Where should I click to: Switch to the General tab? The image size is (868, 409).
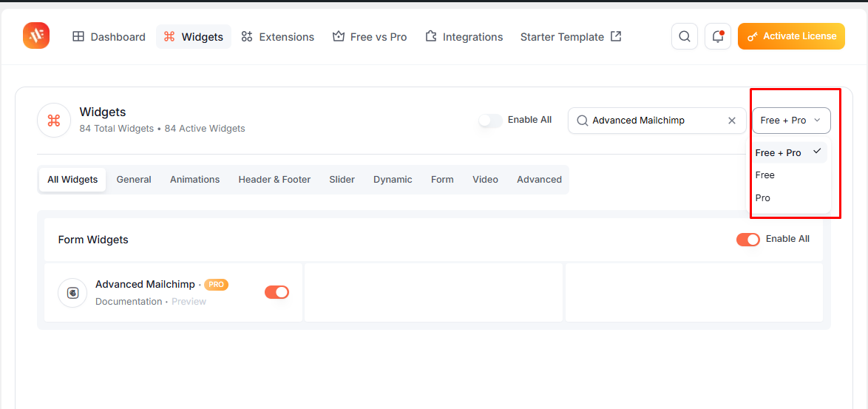point(134,180)
